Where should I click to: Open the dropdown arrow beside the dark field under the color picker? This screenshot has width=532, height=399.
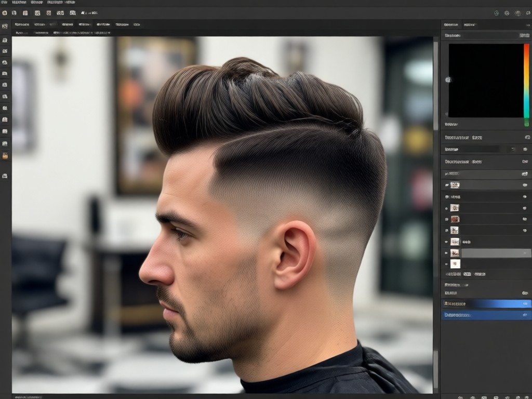[513, 149]
